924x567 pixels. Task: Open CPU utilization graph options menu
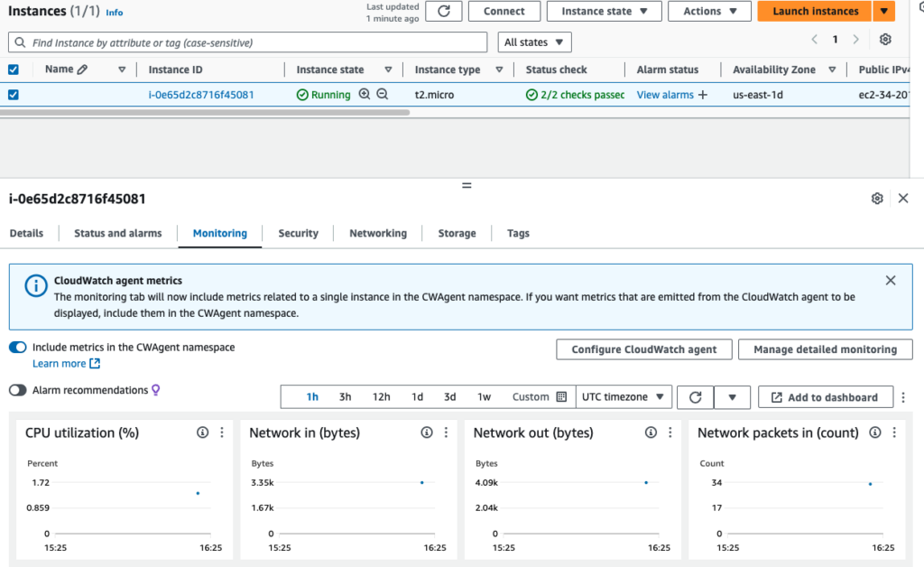pos(222,432)
